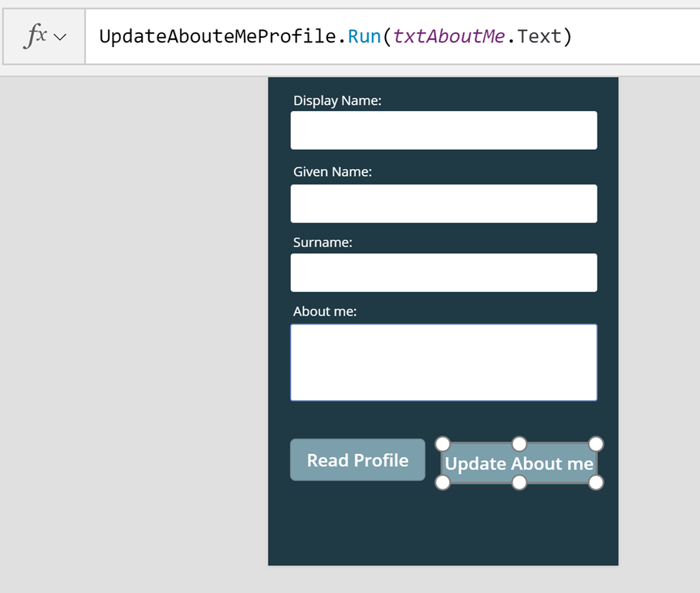Click the bottom-middle selection handle
The height and width of the screenshot is (593, 700).
click(519, 483)
